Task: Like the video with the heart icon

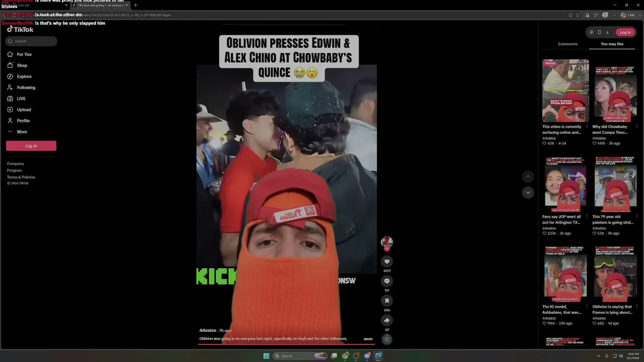Action: point(387,261)
